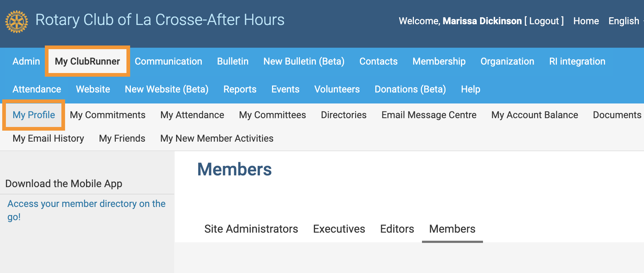This screenshot has width=644, height=273.
Task: Open the Communication menu
Action: tap(168, 61)
